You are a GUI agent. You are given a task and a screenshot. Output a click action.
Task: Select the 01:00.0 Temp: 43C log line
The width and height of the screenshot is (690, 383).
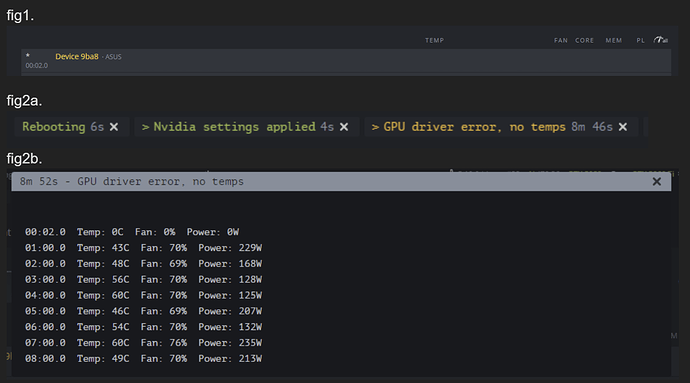coord(143,248)
